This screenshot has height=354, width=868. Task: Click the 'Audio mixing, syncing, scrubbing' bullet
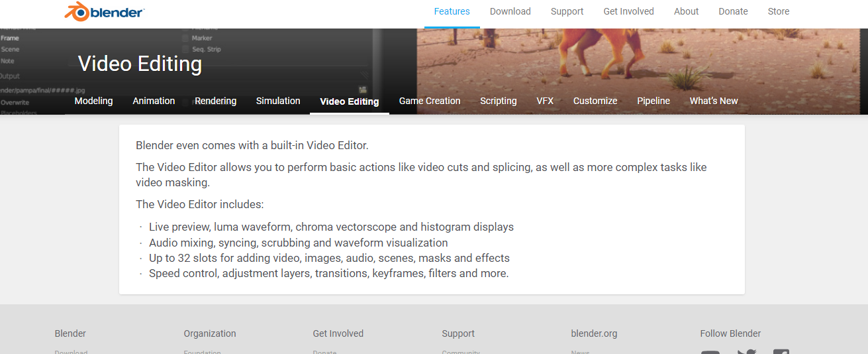299,243
